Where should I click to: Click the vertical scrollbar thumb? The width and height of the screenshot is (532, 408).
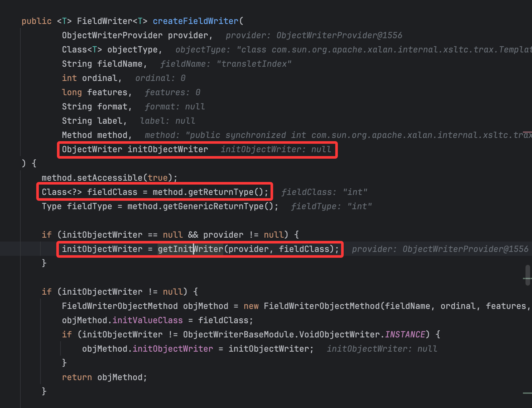[528, 275]
